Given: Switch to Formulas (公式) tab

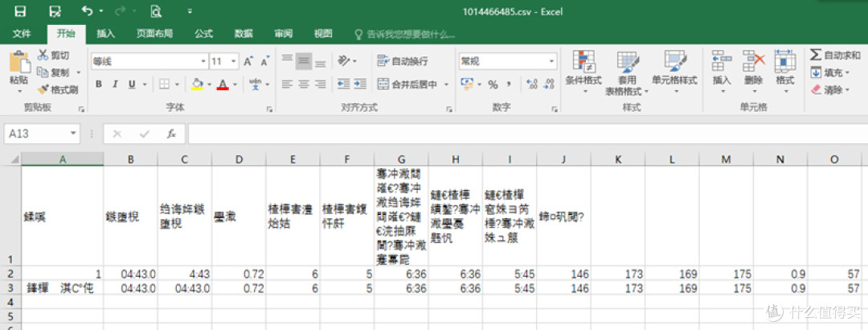Looking at the screenshot, I should pyautogui.click(x=203, y=34).
